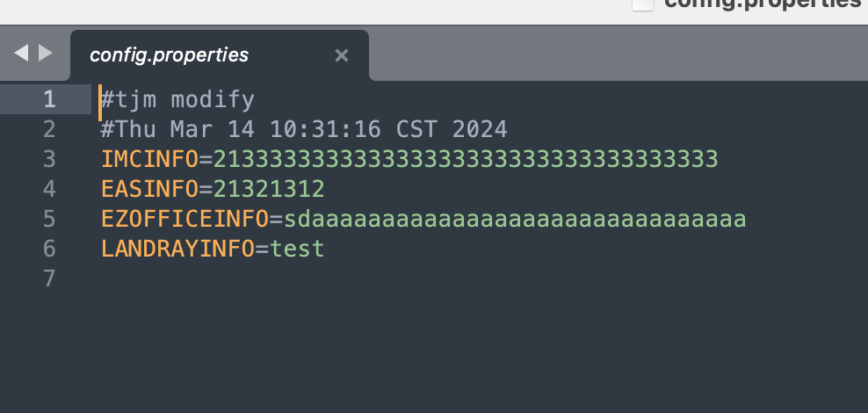868x413 pixels.
Task: Click the IMCINFO property key
Action: pos(149,159)
